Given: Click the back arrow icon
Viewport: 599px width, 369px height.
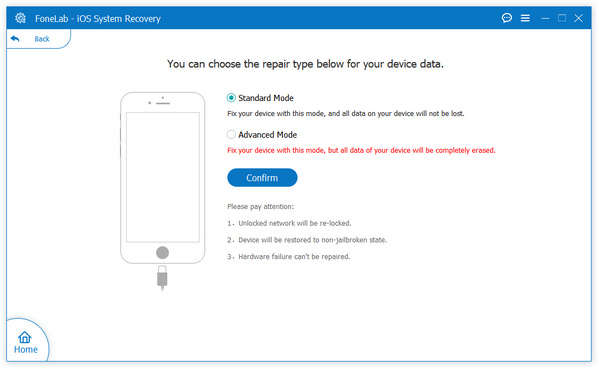Looking at the screenshot, I should click(x=15, y=39).
